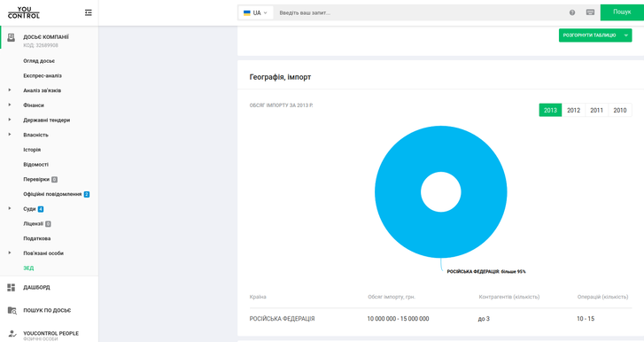
Task: Open Податкова menu item
Action: [x=37, y=238]
